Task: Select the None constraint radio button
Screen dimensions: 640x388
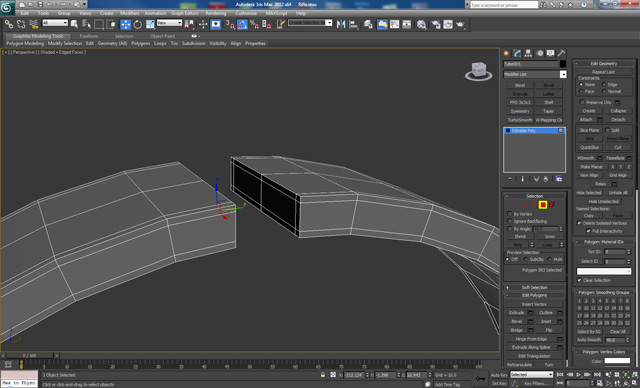Action: tap(581, 84)
